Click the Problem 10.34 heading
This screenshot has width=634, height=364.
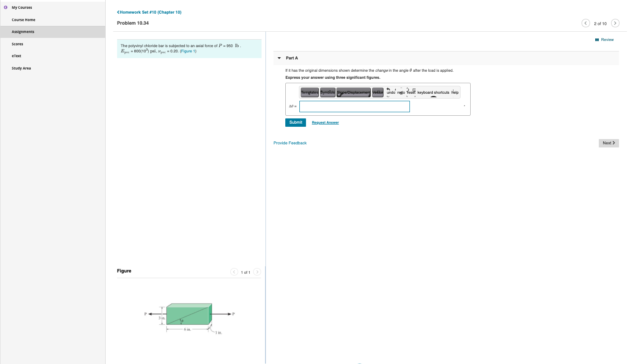133,23
